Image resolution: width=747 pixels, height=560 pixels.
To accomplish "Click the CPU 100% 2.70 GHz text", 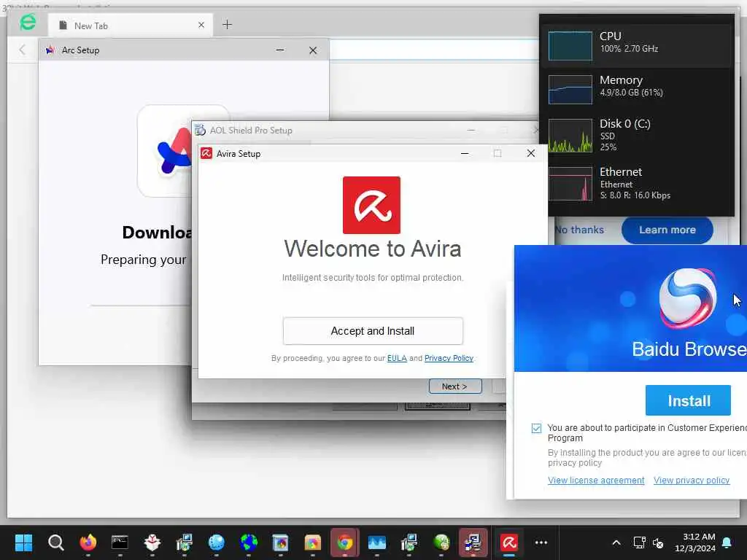I will pyautogui.click(x=629, y=49).
